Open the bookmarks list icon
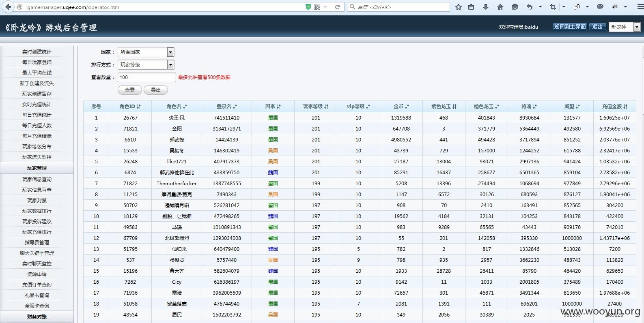Viewport: 644px width, 323px height. [x=471, y=7]
